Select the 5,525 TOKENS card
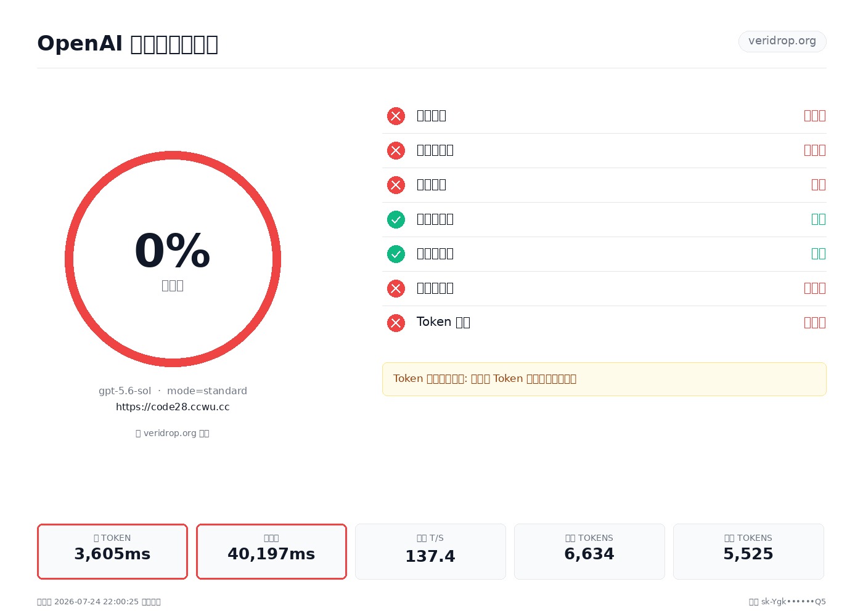Viewport: 863px width, 616px height. pos(748,551)
